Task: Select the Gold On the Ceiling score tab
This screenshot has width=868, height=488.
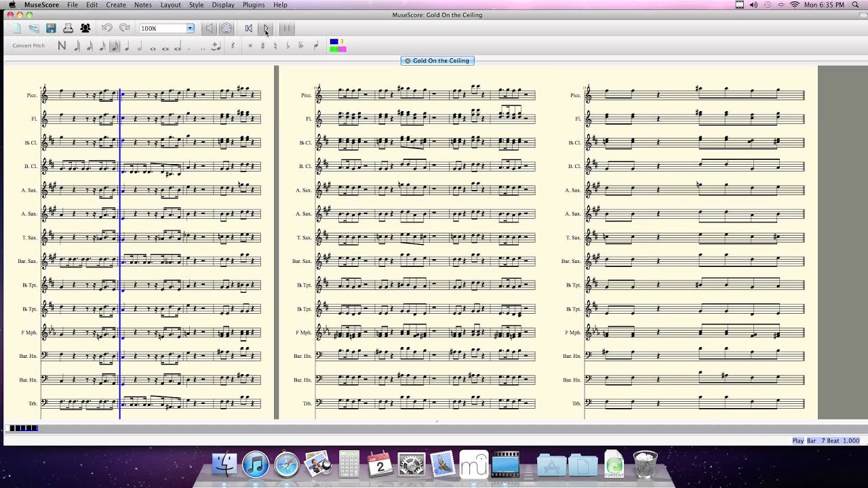Action: tap(437, 60)
